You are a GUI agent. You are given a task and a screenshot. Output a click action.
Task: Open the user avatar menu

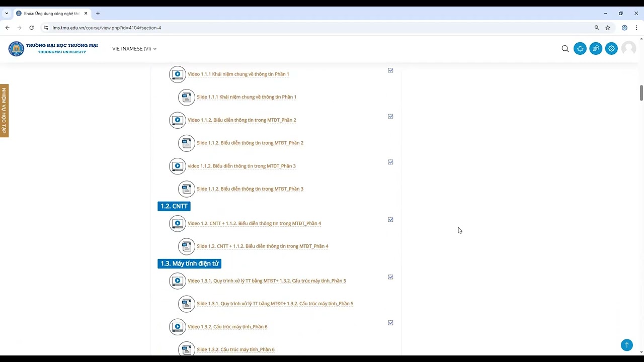628,49
